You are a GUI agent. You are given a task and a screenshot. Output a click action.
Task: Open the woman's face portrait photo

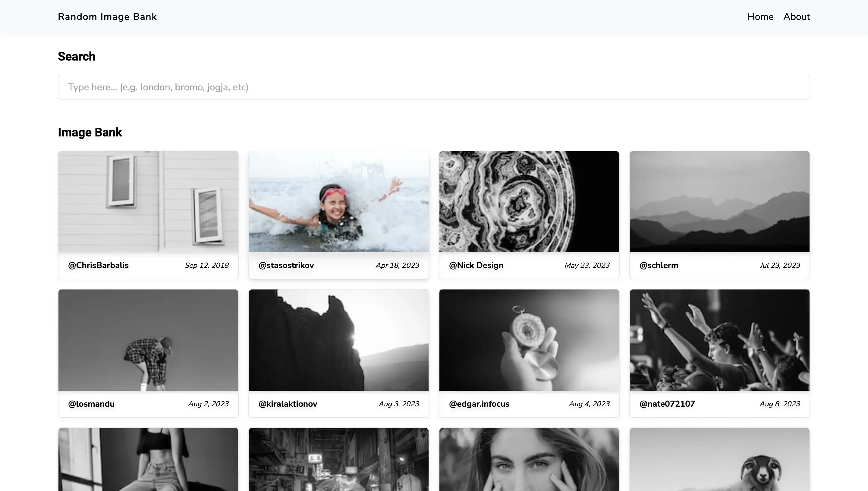[529, 460]
